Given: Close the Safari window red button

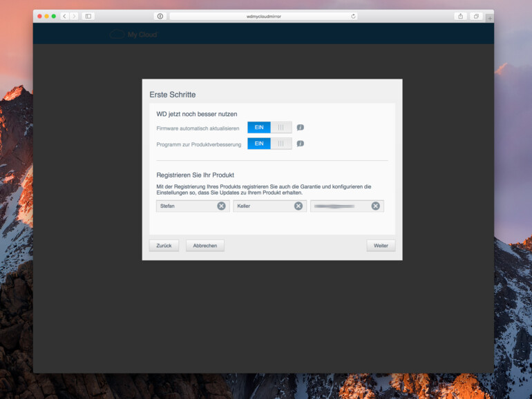Looking at the screenshot, I should 39,17.
